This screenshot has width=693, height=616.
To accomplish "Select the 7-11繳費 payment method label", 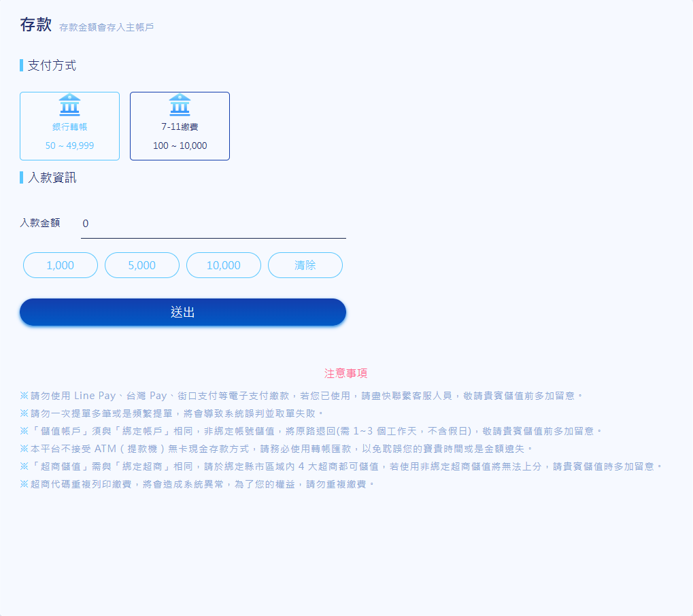I will tap(180, 126).
